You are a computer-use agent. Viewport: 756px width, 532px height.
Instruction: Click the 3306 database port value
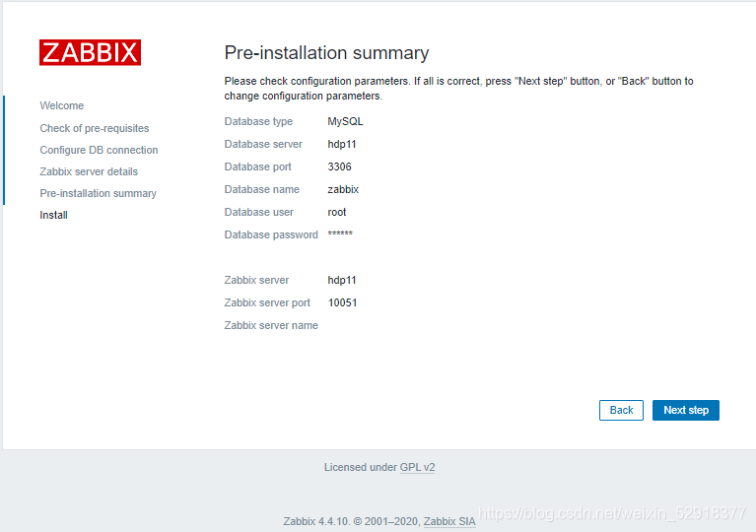[339, 166]
